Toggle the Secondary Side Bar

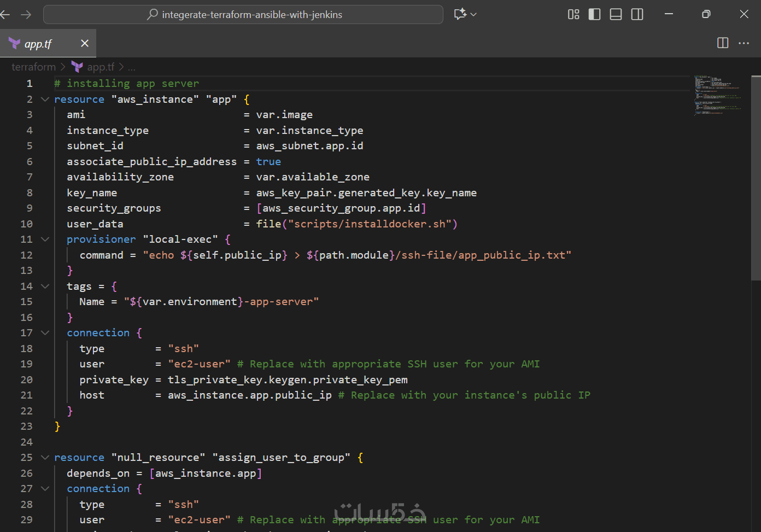(x=637, y=14)
